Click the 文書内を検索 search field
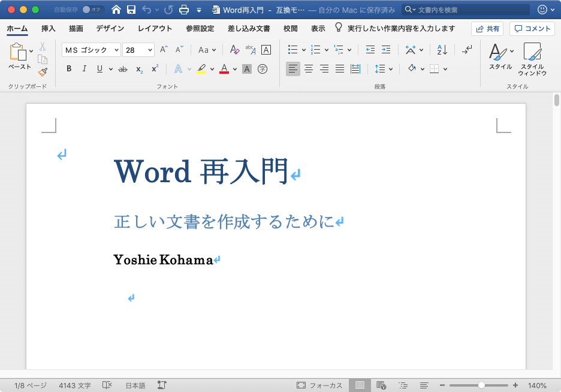 tap(465, 10)
